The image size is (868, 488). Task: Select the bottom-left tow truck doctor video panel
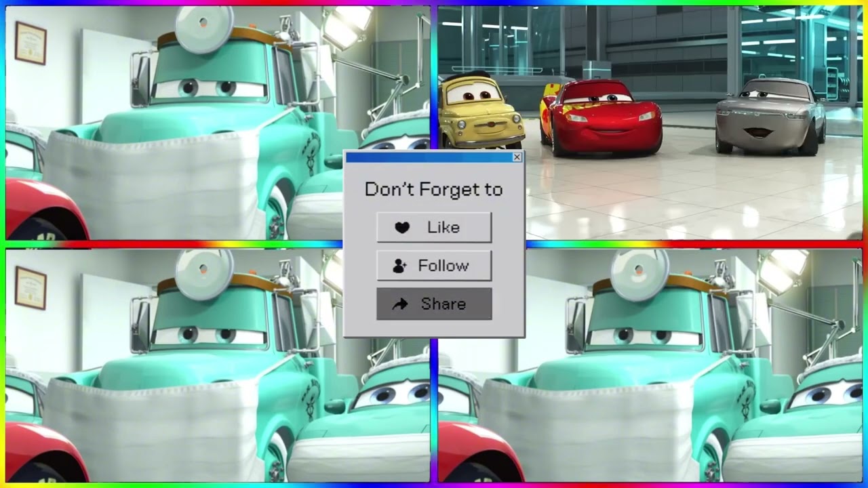click(217, 365)
